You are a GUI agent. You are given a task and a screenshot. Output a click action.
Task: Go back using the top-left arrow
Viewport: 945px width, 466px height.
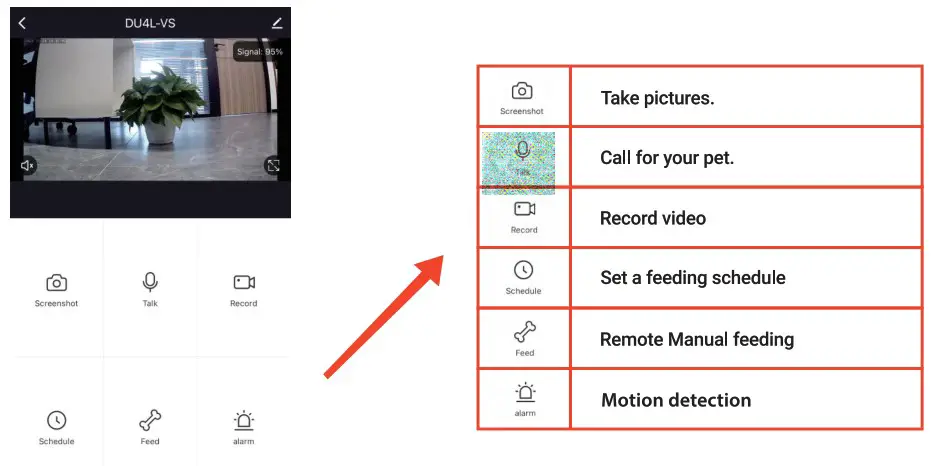(22, 23)
